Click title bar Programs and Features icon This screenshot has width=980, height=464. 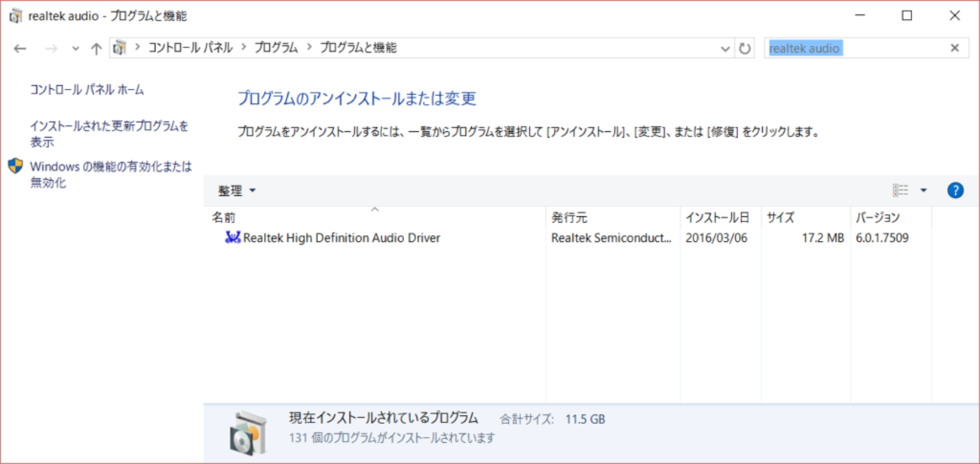coord(15,16)
